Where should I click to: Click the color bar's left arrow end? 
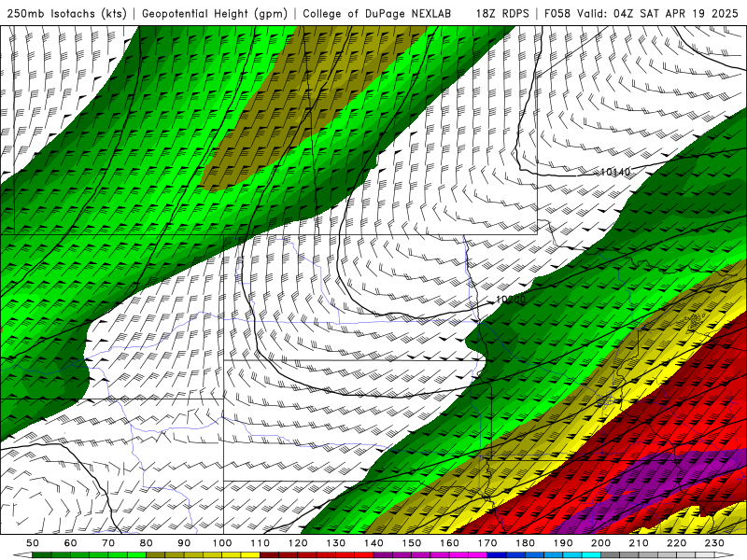(x=22, y=554)
